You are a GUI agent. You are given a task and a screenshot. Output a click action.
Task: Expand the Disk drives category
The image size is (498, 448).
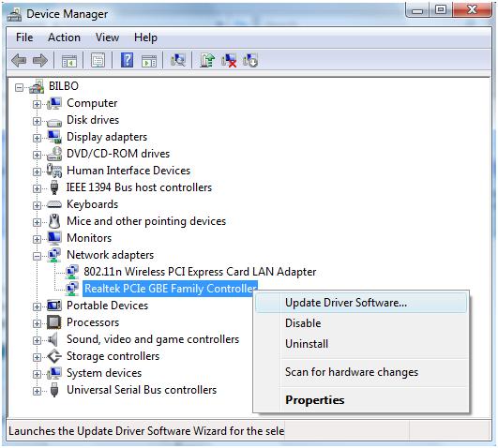pos(37,121)
